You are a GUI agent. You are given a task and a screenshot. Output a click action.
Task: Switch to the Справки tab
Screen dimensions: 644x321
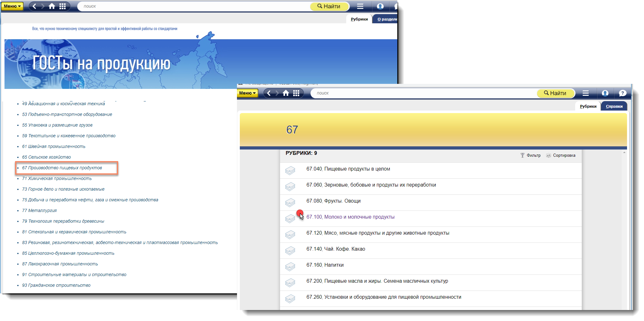click(614, 106)
